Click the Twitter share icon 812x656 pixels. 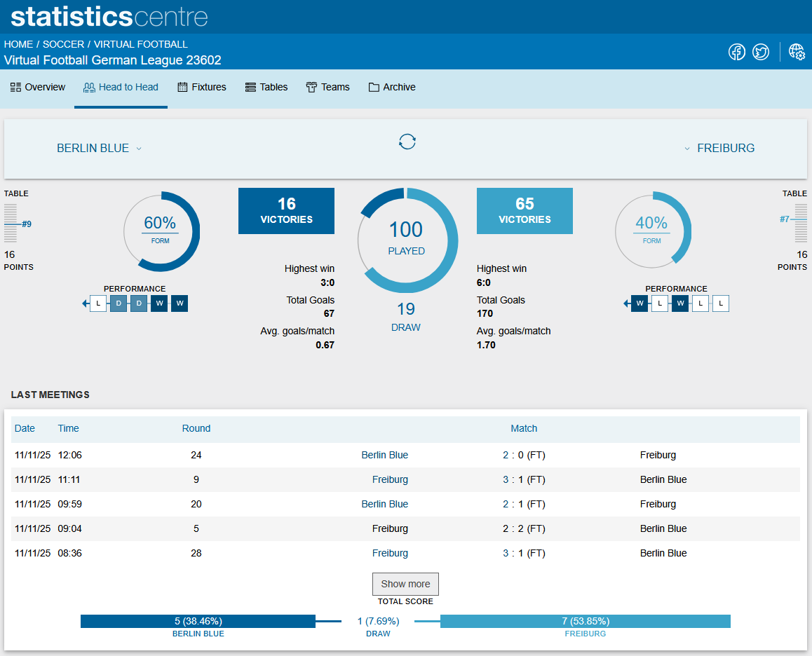761,52
